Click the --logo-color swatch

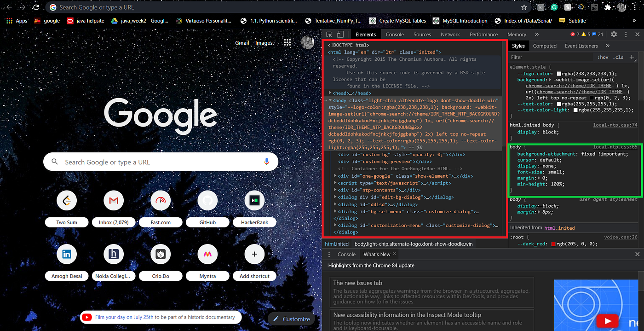point(559,74)
